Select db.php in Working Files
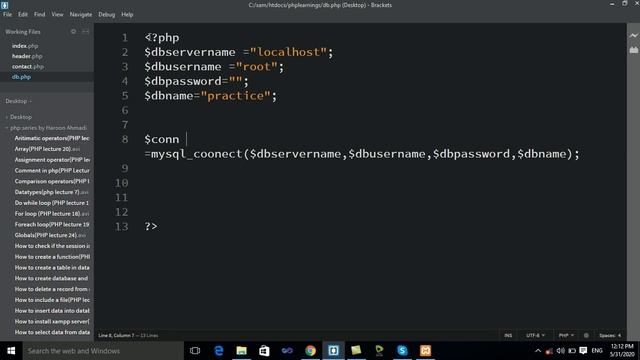The image size is (640, 360). (x=21, y=77)
